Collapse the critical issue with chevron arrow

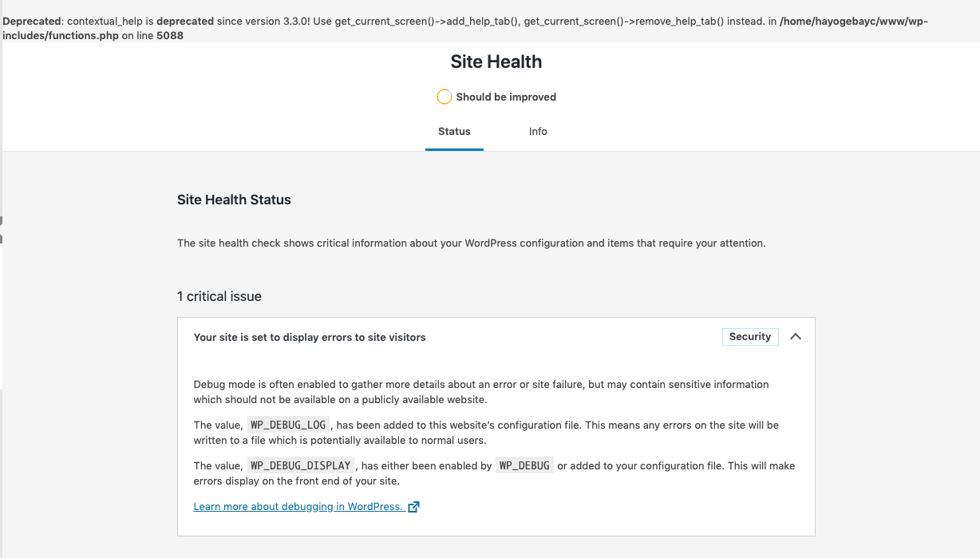[795, 337]
